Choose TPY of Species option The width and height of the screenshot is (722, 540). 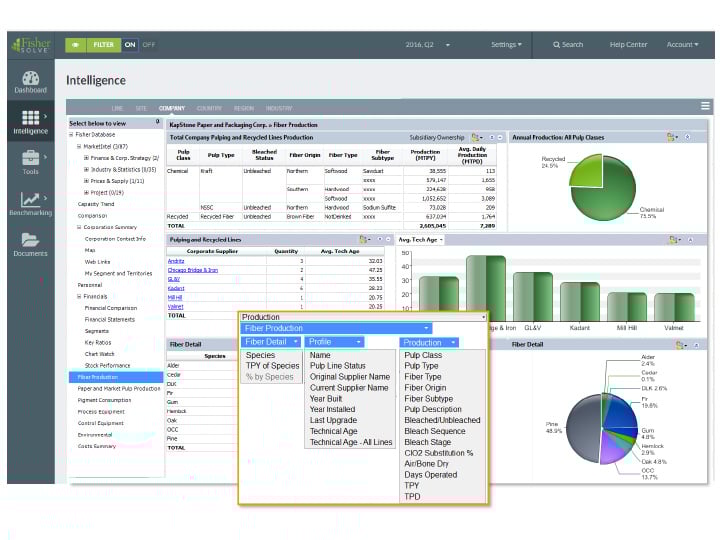coord(272,366)
